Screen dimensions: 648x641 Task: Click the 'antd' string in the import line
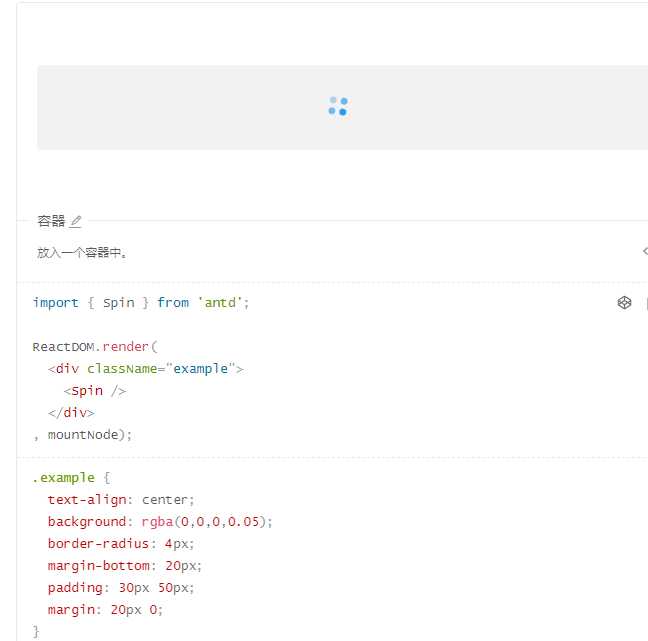[223, 302]
